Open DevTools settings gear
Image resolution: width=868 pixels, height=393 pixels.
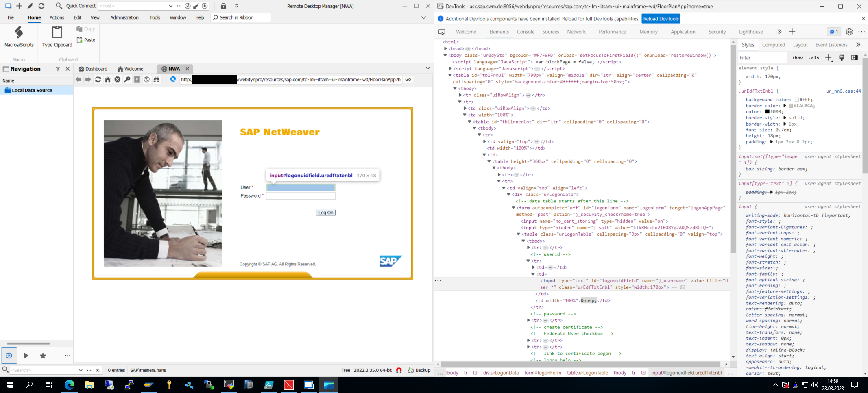849,32
